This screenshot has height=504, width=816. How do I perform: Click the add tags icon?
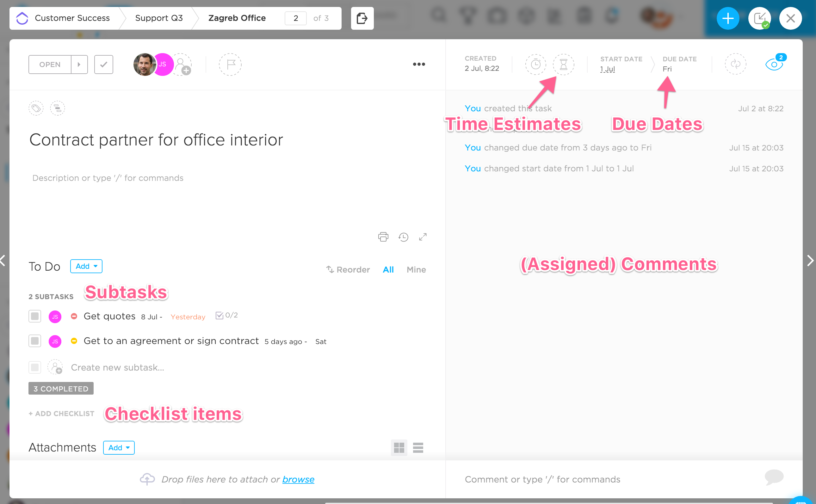(x=36, y=108)
